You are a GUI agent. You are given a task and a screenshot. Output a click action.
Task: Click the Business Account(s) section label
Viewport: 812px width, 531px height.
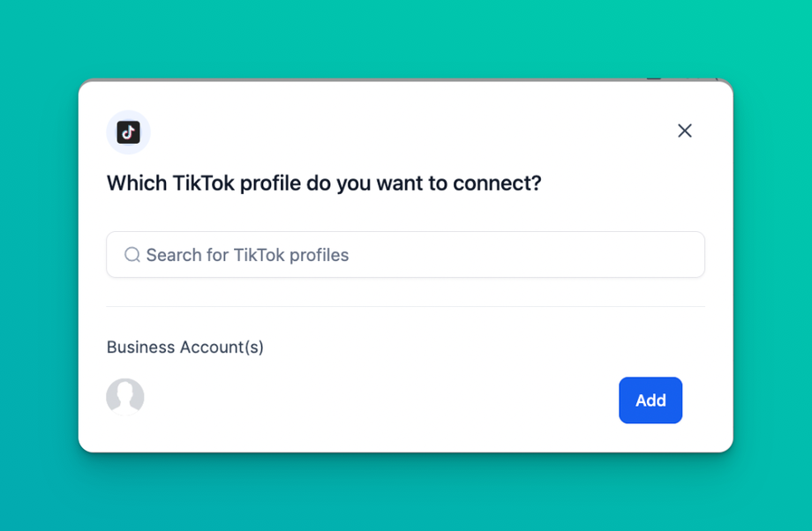185,347
